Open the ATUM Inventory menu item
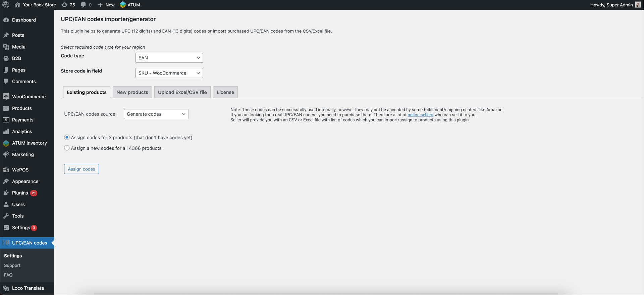 (x=27, y=143)
